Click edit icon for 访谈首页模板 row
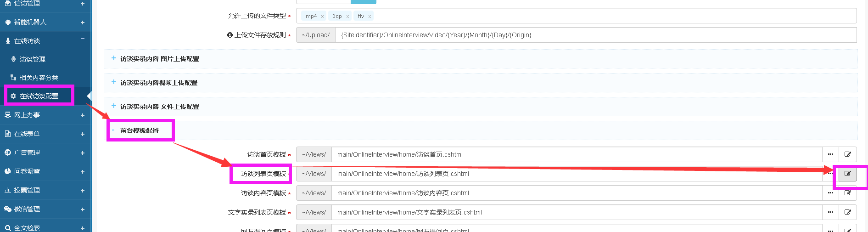 click(x=847, y=154)
